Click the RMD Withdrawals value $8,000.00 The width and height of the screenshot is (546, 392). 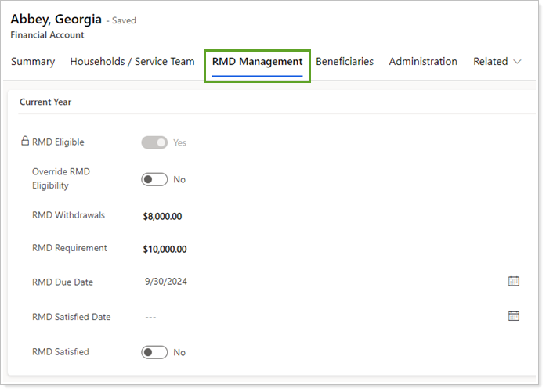coord(162,216)
